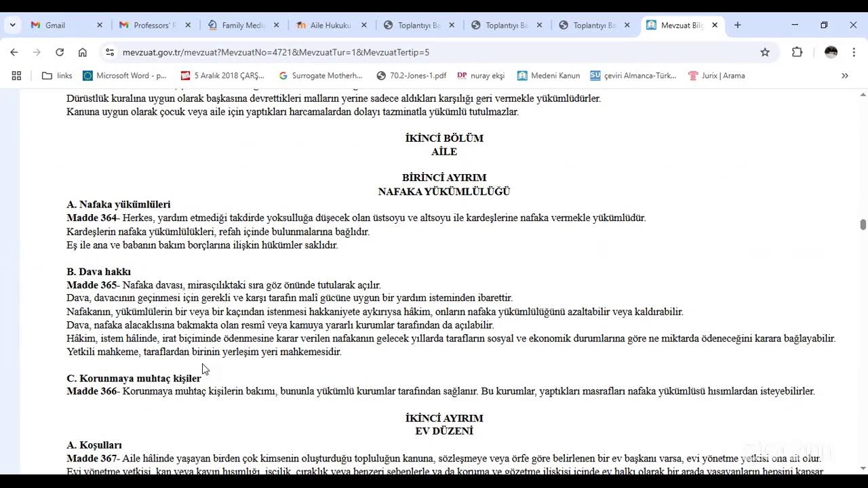Click BİRİNCİ AYIRIM heading
868x488 pixels.
point(444,178)
